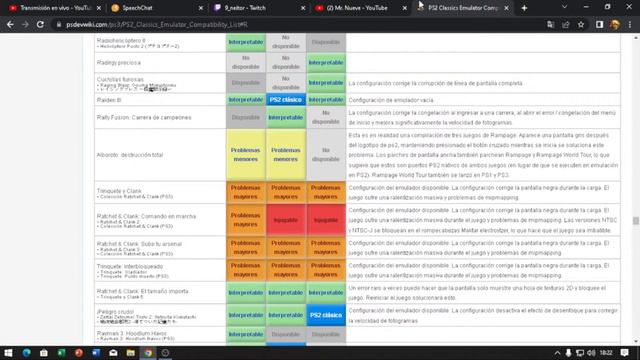Click the Rally Fusion: Carrera de campeones title
This screenshot has width=640, height=360.
click(144, 118)
